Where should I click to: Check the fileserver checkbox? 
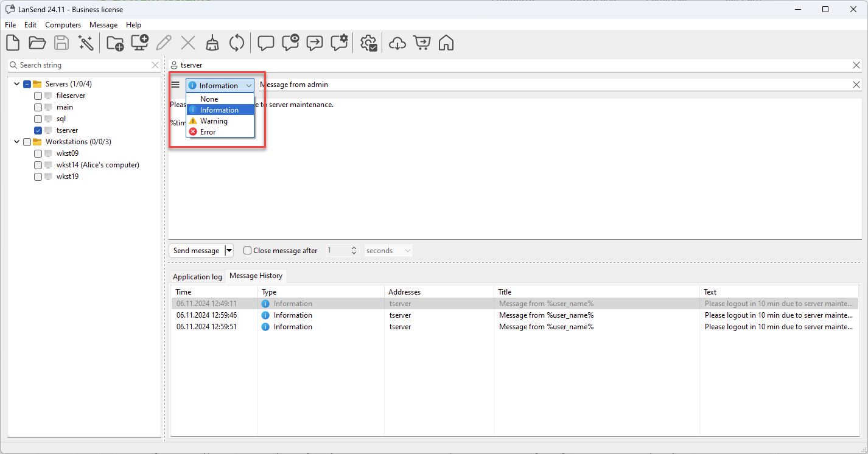[x=38, y=96]
